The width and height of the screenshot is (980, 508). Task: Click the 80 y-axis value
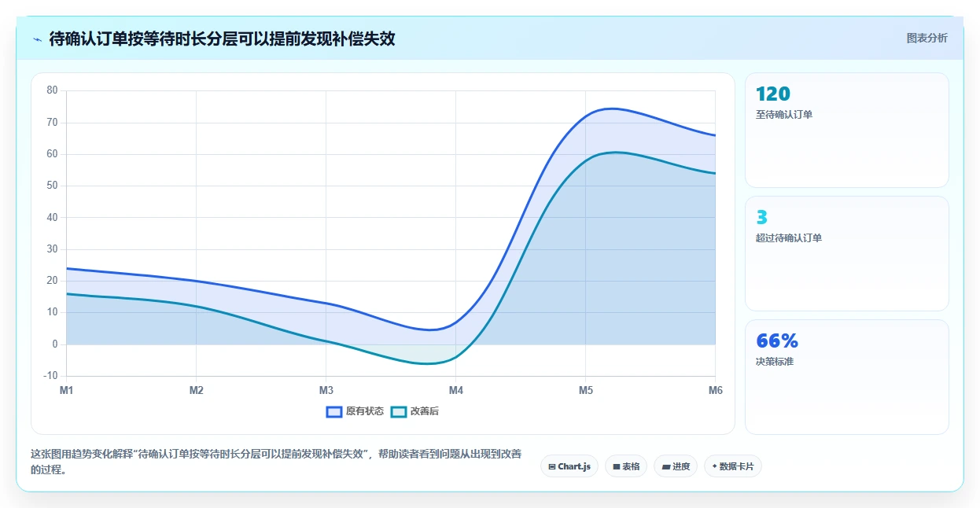[x=53, y=90]
